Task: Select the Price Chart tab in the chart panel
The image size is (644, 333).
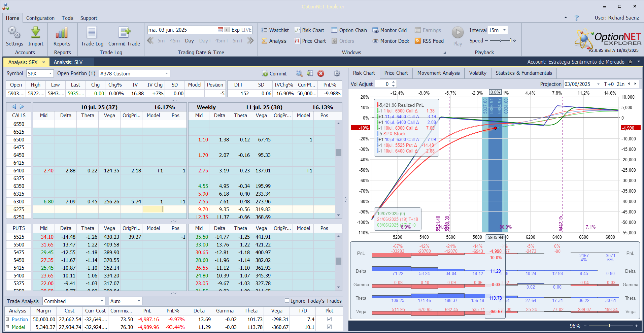Action: (396, 73)
